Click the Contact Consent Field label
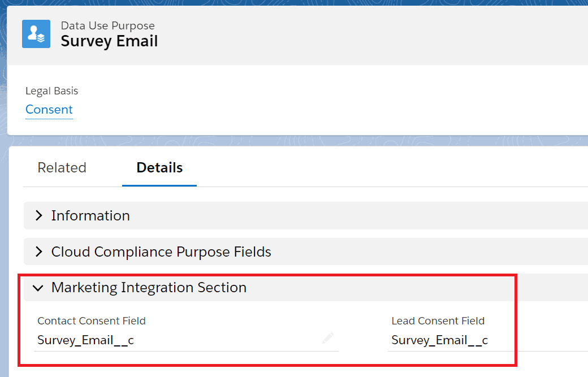This screenshot has height=377, width=588. [91, 320]
